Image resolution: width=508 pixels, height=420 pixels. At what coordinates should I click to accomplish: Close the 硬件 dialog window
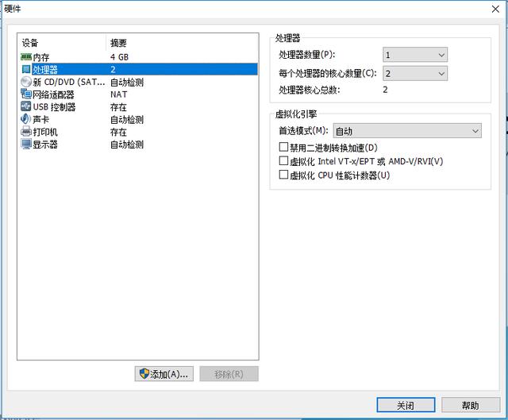(x=495, y=9)
